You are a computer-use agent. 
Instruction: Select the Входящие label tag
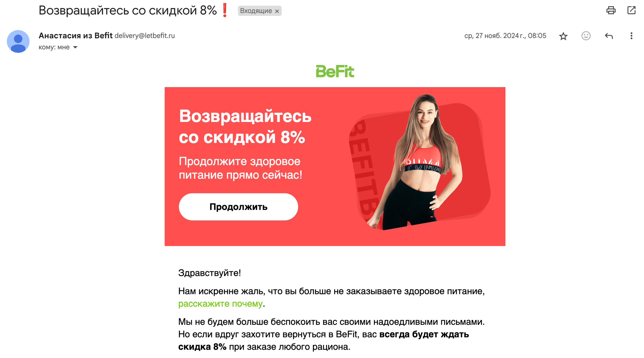click(256, 11)
